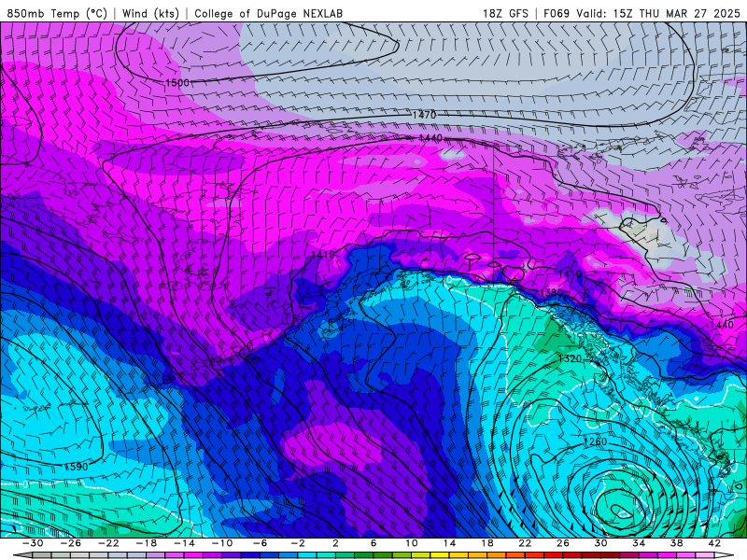The image size is (747, 560).
Task: Click the -22 colorbar tick label
Action: [x=108, y=543]
